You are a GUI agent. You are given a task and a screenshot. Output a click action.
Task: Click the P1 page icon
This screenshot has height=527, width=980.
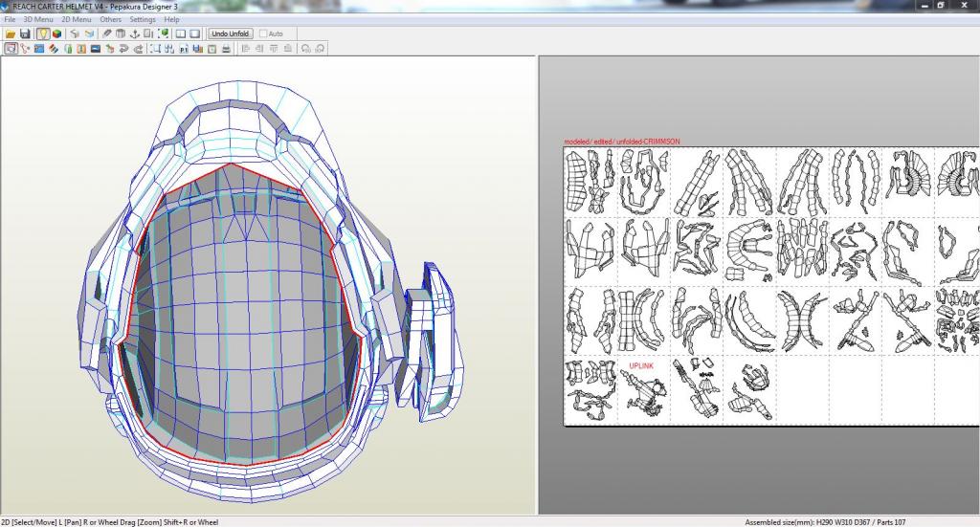click(184, 49)
